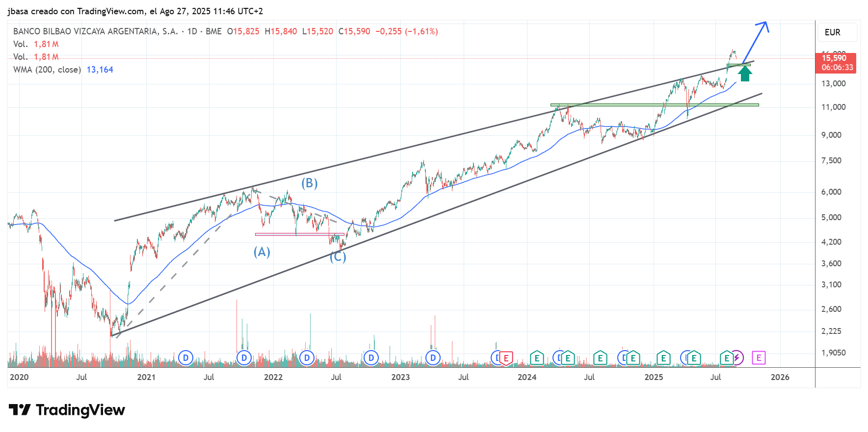Open the October 2022 dividend marker
The height and width of the screenshot is (432, 868).
click(x=371, y=358)
